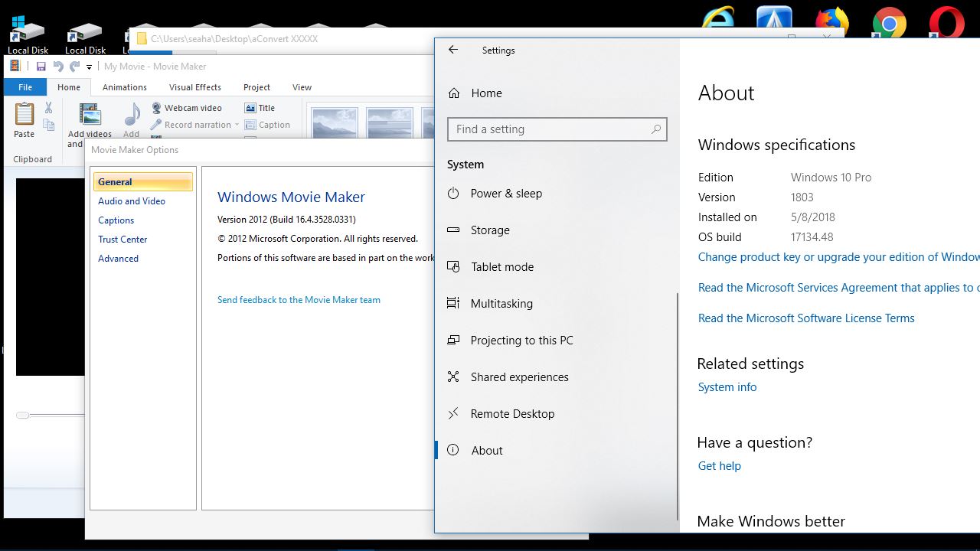The width and height of the screenshot is (980, 551).
Task: Select the Home ribbon tab
Action: (69, 87)
